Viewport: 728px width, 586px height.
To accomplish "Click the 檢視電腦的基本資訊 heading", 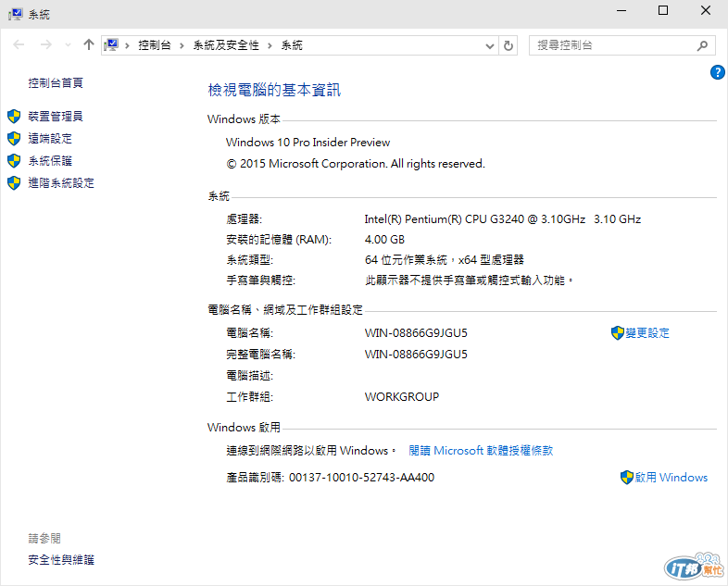I will click(x=274, y=90).
